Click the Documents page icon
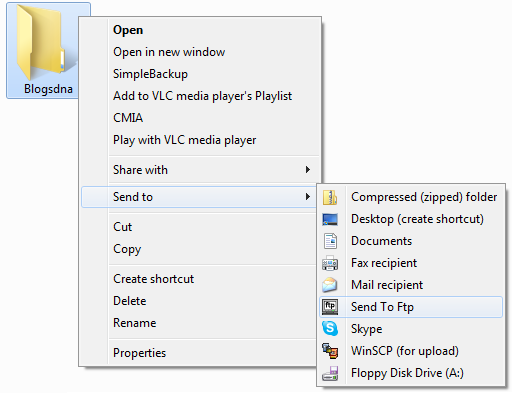Screen dimensions: 512x393 (x=330, y=241)
